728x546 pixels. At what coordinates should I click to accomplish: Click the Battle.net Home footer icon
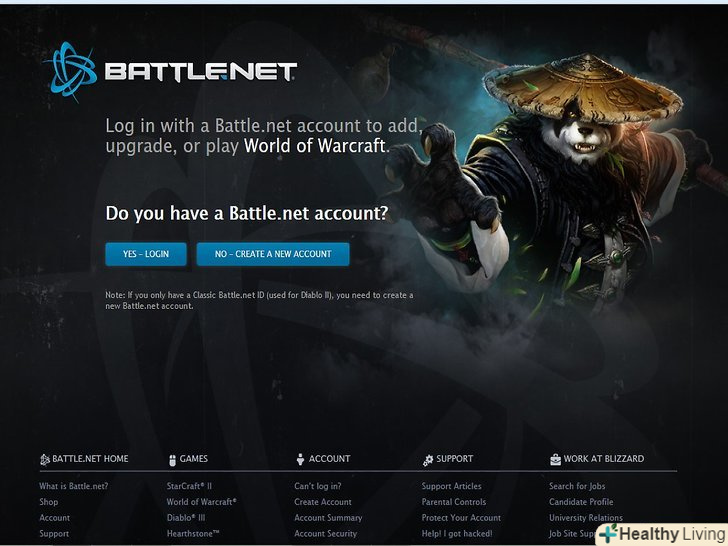tap(45, 459)
